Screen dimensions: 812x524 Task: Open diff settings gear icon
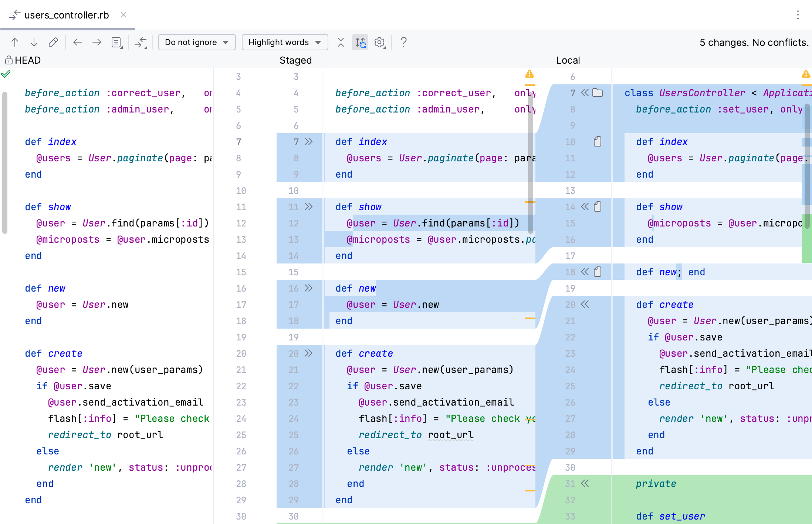tap(380, 42)
